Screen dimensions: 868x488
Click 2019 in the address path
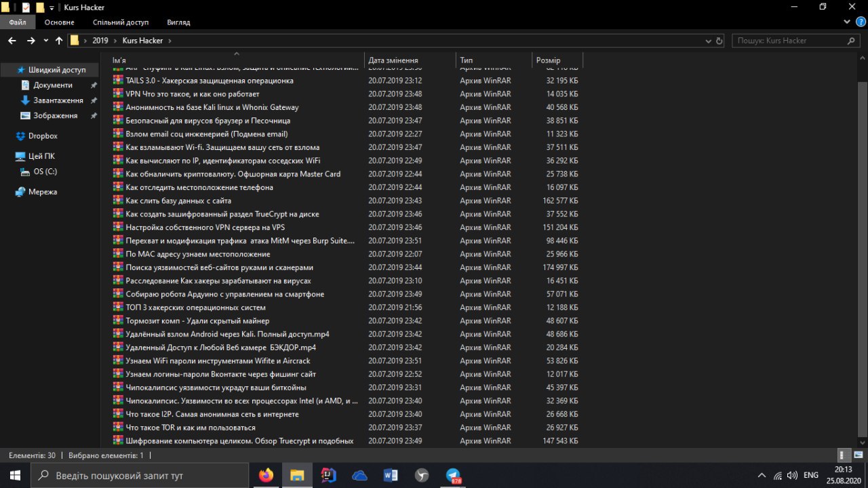pos(100,41)
